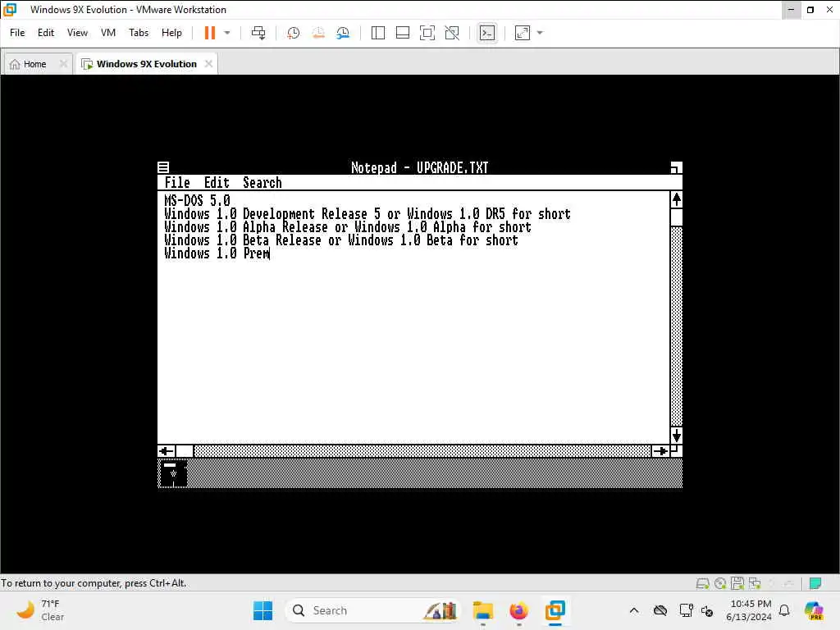This screenshot has height=630, width=840.
Task: Click the hard disk device status icon
Action: point(703,583)
